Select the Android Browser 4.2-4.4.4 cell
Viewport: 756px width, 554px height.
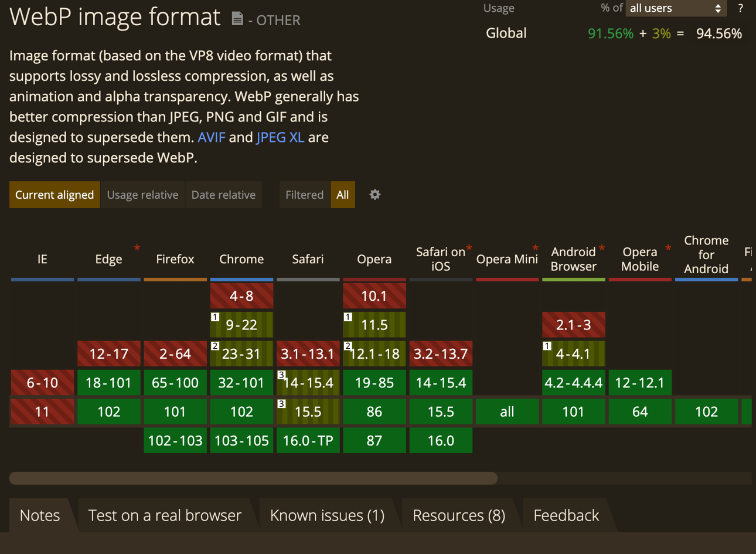(x=574, y=383)
